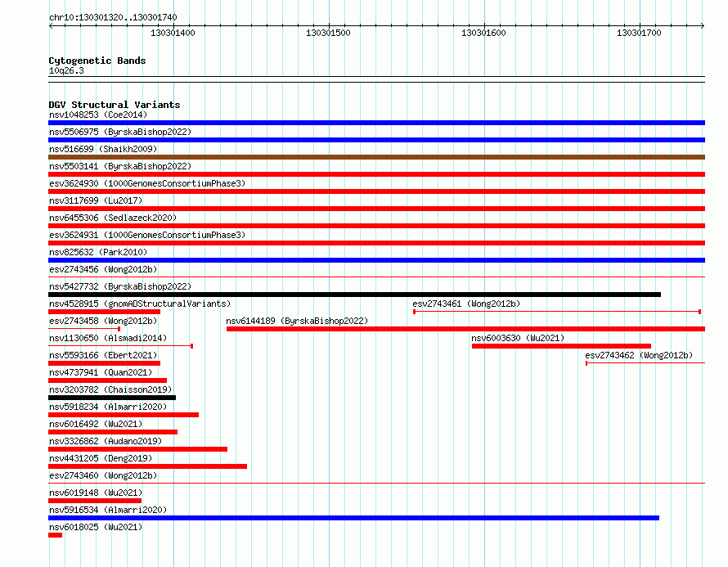Viewport: 728px width, 567px height.
Task: Open the nsv5506975 (ByrskaBishop2022) variant label
Action: point(120,132)
